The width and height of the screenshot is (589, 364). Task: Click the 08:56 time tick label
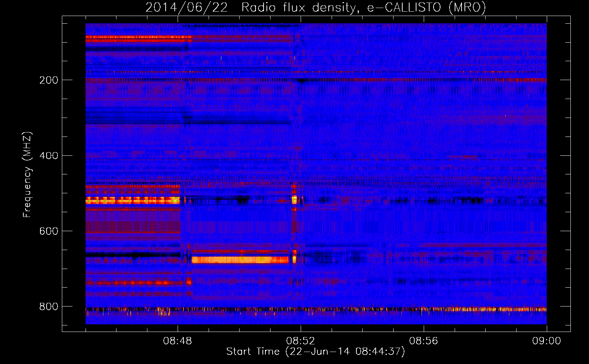(x=424, y=341)
